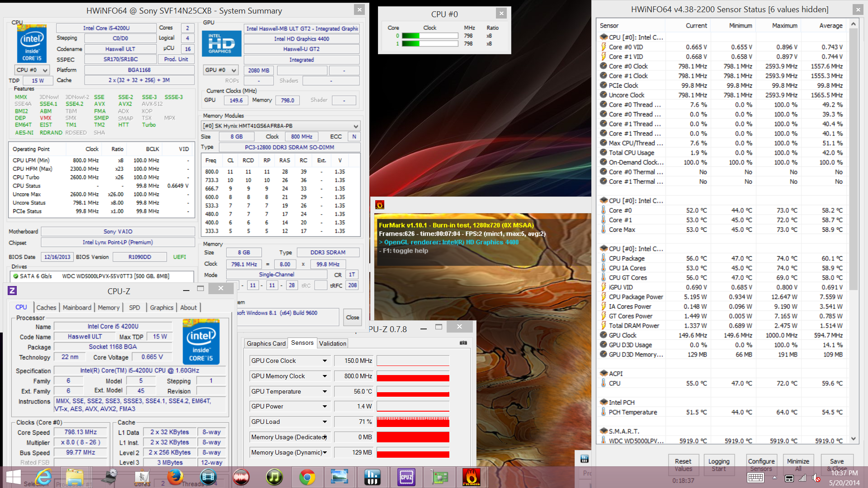Image resolution: width=868 pixels, height=488 pixels.
Task: Open the GPU #0 selector dropdown
Action: tap(221, 70)
